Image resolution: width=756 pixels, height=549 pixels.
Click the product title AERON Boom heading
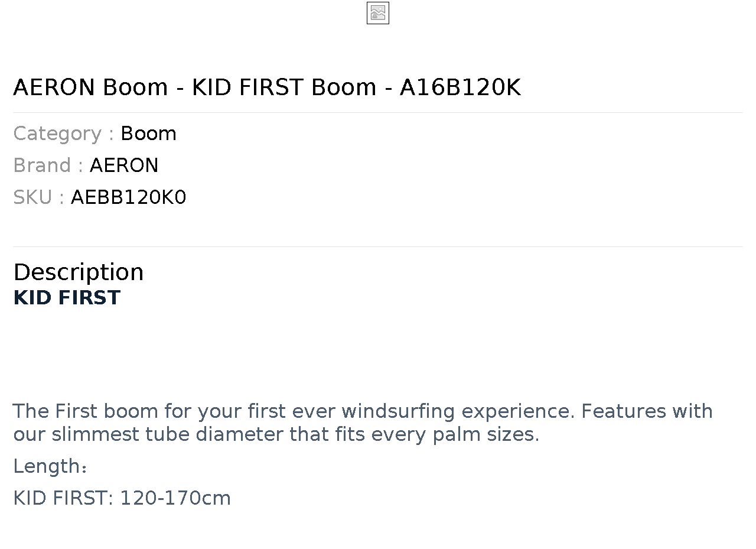point(267,87)
